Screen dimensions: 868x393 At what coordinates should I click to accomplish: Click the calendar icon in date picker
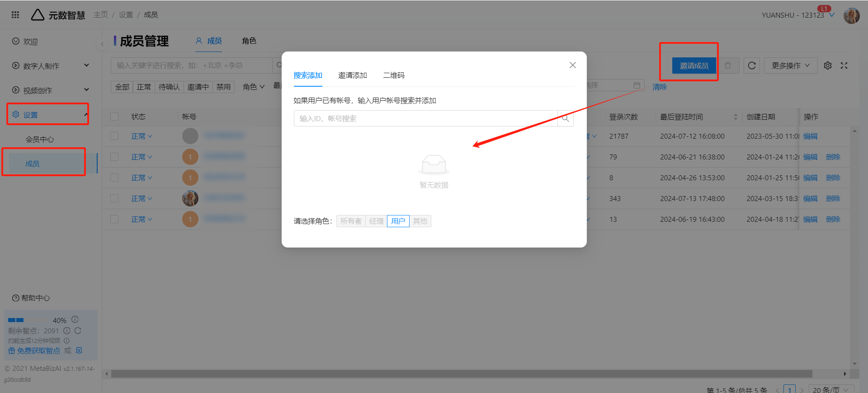coord(637,85)
